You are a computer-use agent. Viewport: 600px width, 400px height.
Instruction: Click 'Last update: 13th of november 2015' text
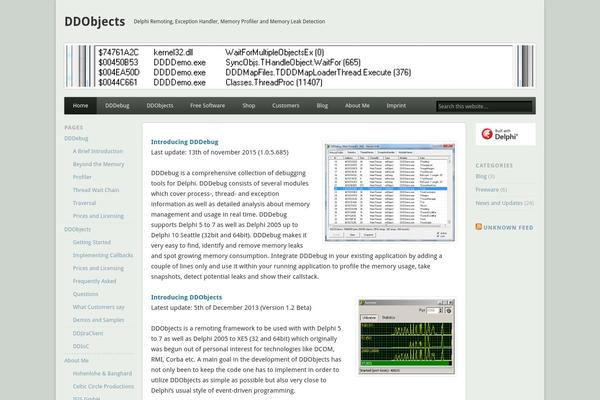click(220, 152)
